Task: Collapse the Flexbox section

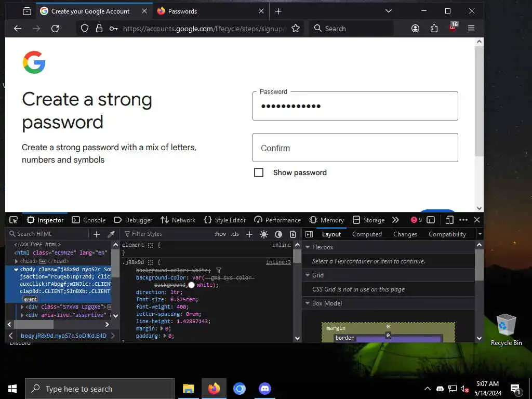Action: click(x=308, y=247)
